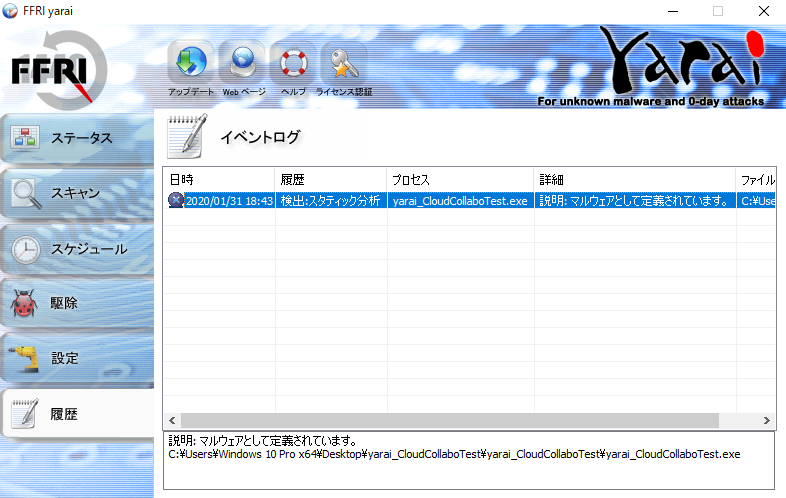Select the 履歴 sidebar section
Image resolution: width=786 pixels, height=498 pixels.
point(77,414)
